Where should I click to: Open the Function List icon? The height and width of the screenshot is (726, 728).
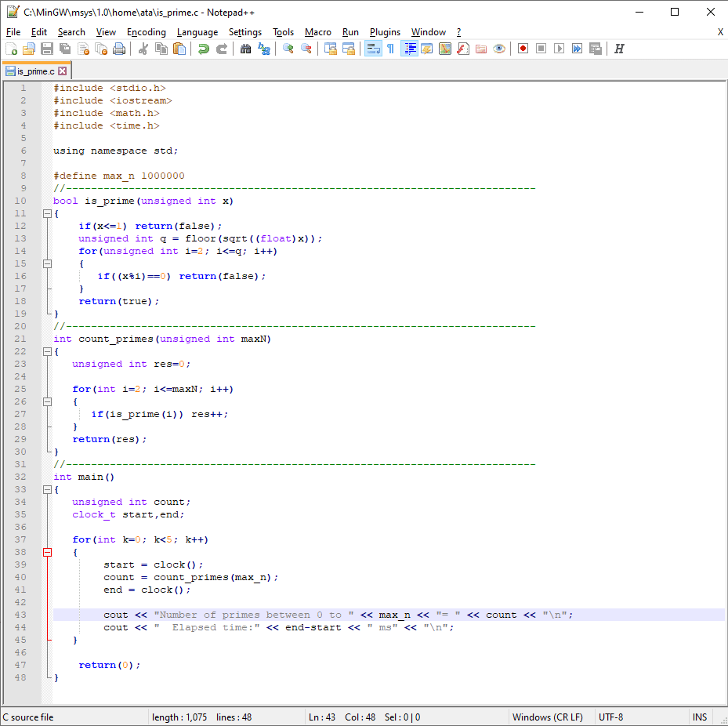pos(463,49)
